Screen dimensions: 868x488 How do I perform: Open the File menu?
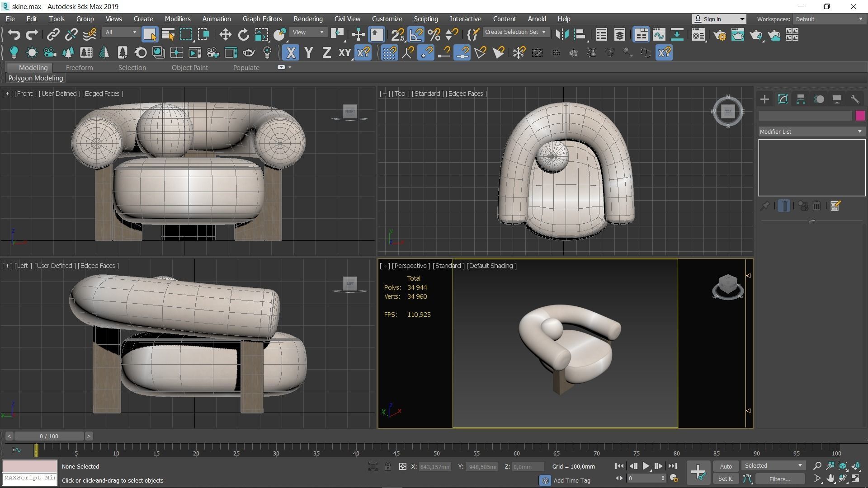(x=10, y=19)
